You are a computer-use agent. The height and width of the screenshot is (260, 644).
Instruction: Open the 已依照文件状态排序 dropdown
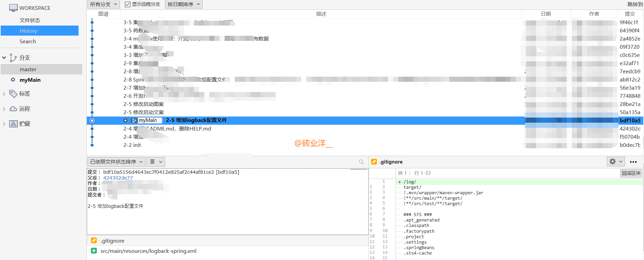click(116, 162)
